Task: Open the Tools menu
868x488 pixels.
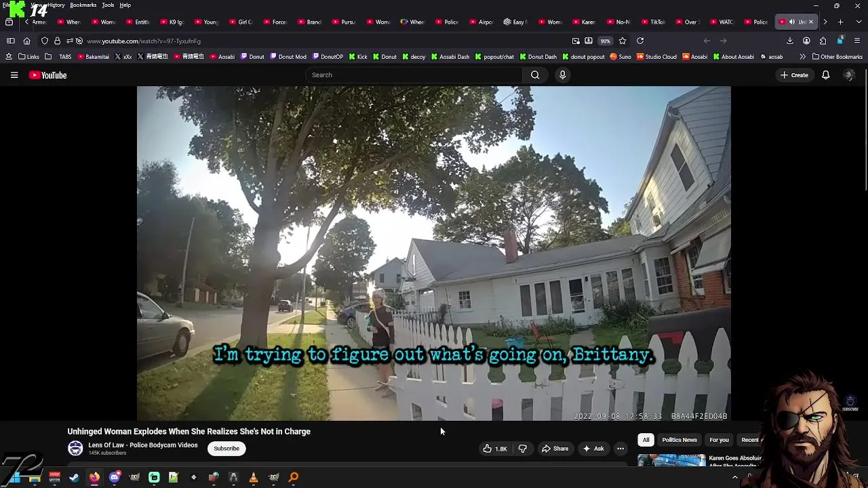Action: [108, 5]
